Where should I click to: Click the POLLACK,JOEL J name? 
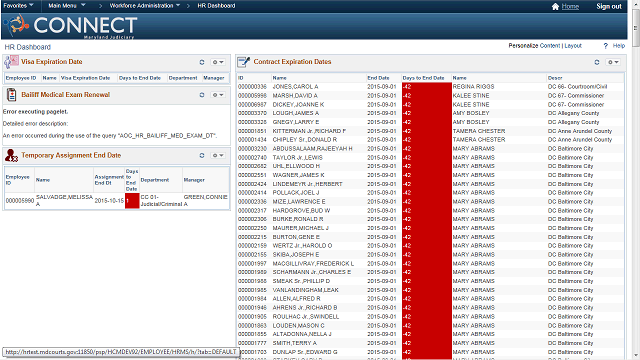296,193
